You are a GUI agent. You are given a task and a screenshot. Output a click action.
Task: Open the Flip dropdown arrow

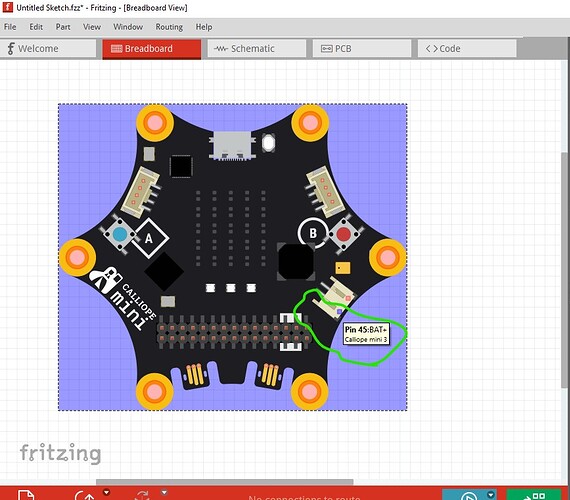pos(164,493)
